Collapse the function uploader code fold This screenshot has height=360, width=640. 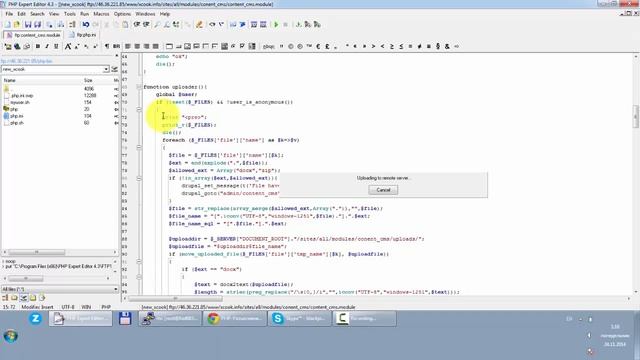139,87
